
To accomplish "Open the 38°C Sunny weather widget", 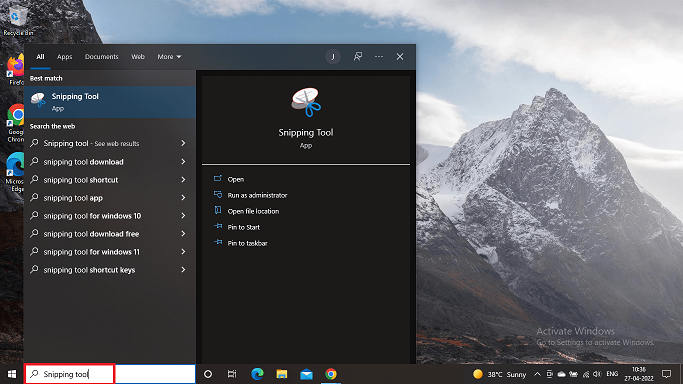I will pyautogui.click(x=500, y=374).
